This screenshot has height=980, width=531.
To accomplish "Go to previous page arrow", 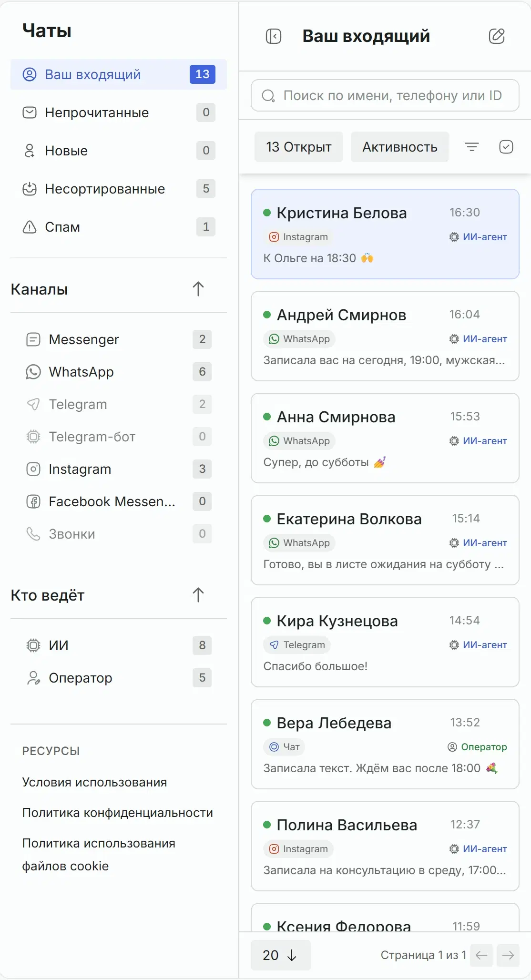I will click(x=481, y=955).
